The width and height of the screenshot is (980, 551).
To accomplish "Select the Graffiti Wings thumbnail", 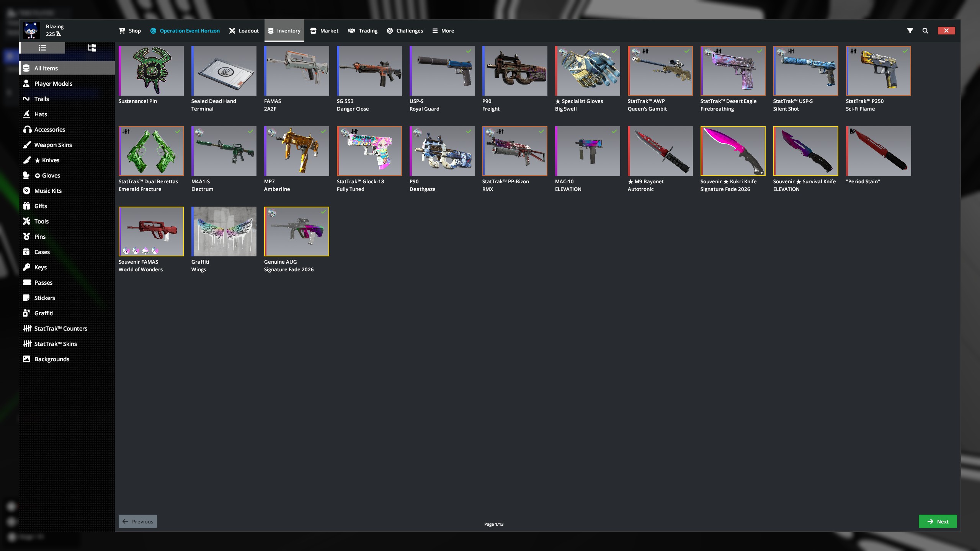I will coord(224,231).
